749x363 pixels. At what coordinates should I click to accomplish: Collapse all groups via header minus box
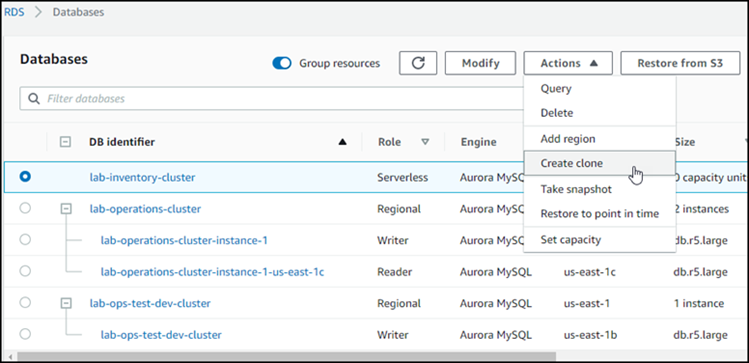pyautogui.click(x=65, y=142)
